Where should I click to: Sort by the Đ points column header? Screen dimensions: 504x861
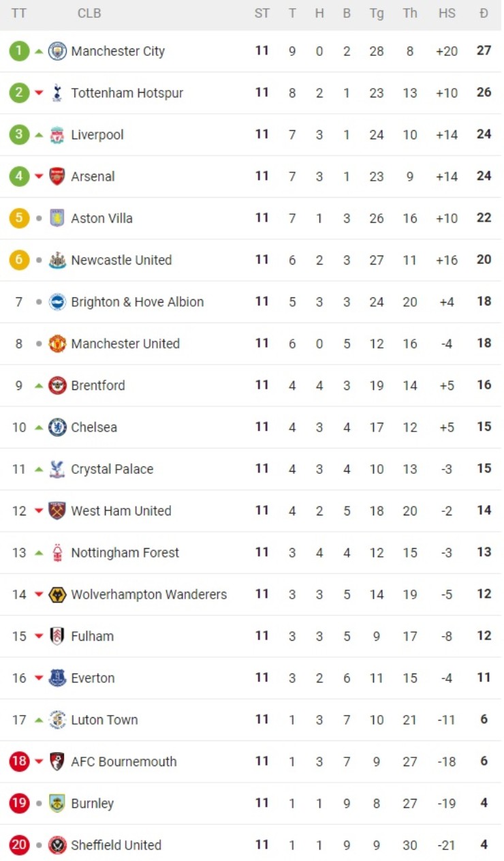[x=484, y=14]
